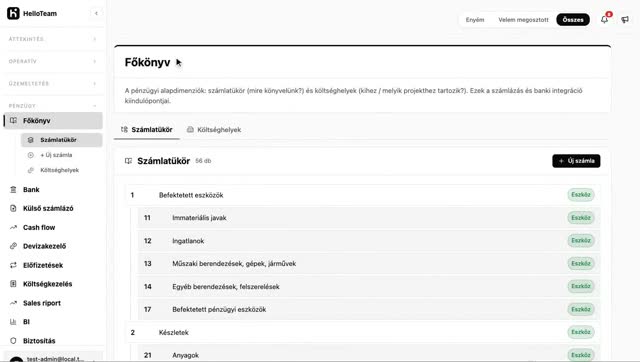Screen dimensions: 640x362
Task: Click the Előfizetések repeat icon
Action: click(13, 265)
